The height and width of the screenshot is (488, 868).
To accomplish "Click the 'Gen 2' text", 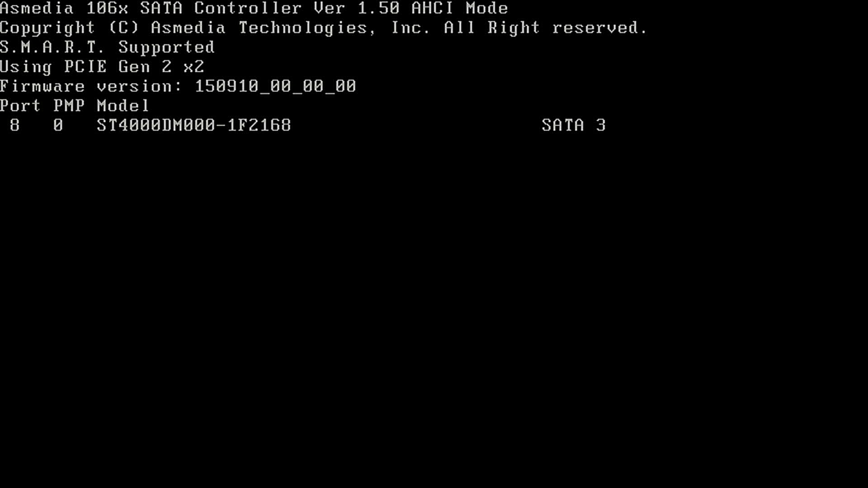I will (145, 67).
